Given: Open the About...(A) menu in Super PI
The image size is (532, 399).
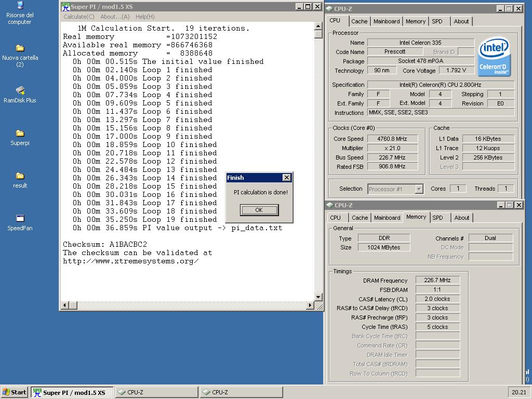Looking at the screenshot, I should (115, 17).
